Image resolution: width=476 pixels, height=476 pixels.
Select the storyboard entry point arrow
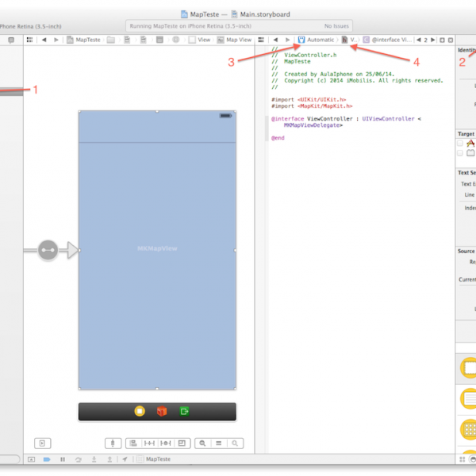(73, 250)
